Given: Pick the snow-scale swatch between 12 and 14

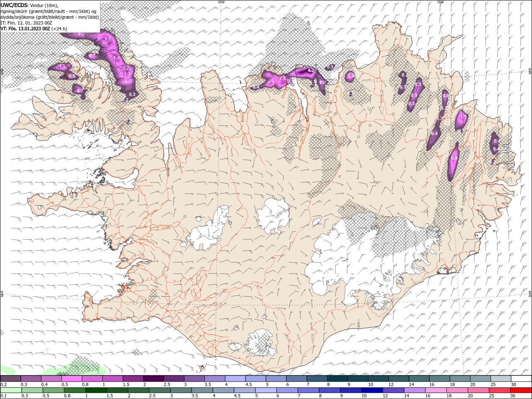Looking at the screenshot, I should tap(399, 378).
